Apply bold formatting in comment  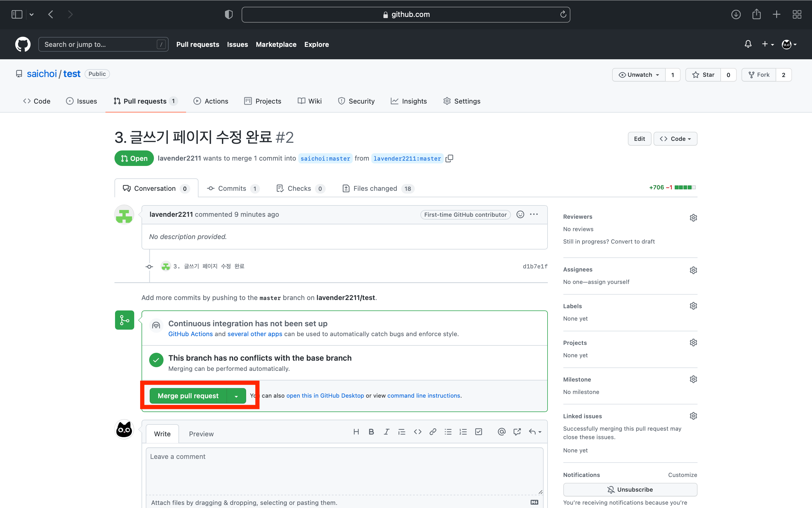[x=371, y=432]
